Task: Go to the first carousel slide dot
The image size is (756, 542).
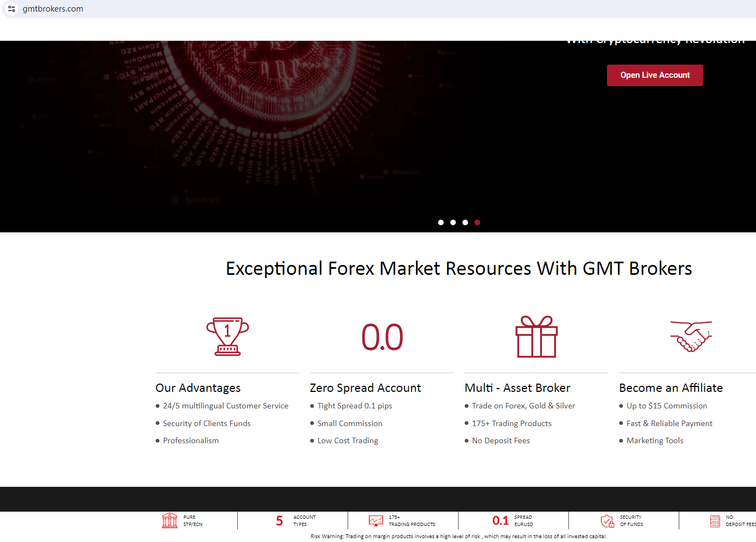Action: [x=441, y=222]
